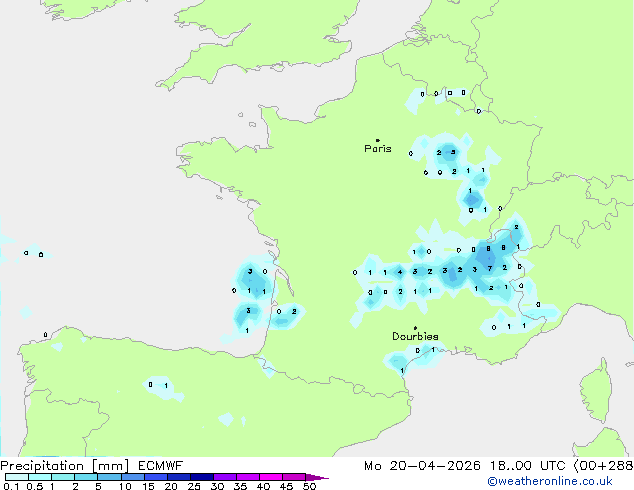This screenshot has width=634, height=490.
Task: Pick the 0.1–0.5 mm palest cyan legend swatch
Action: point(17,477)
